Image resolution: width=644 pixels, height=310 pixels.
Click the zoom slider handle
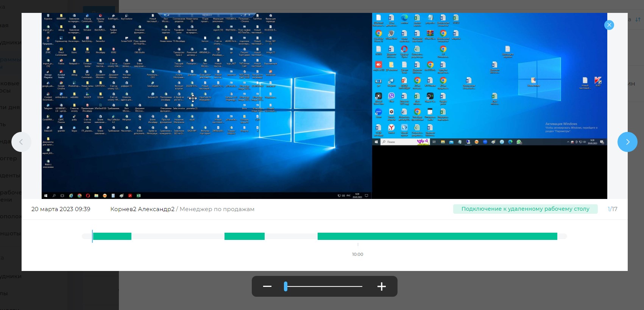[x=286, y=287]
